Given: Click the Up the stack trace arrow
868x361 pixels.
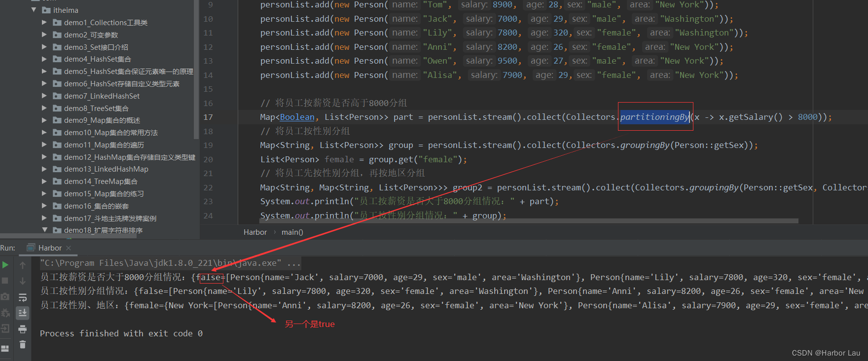Looking at the screenshot, I should click(x=23, y=265).
